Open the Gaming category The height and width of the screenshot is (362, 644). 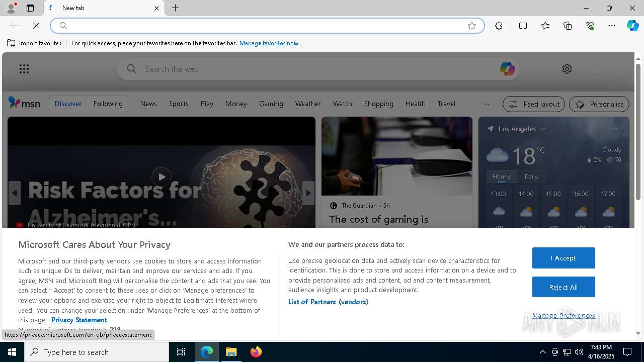pyautogui.click(x=271, y=104)
